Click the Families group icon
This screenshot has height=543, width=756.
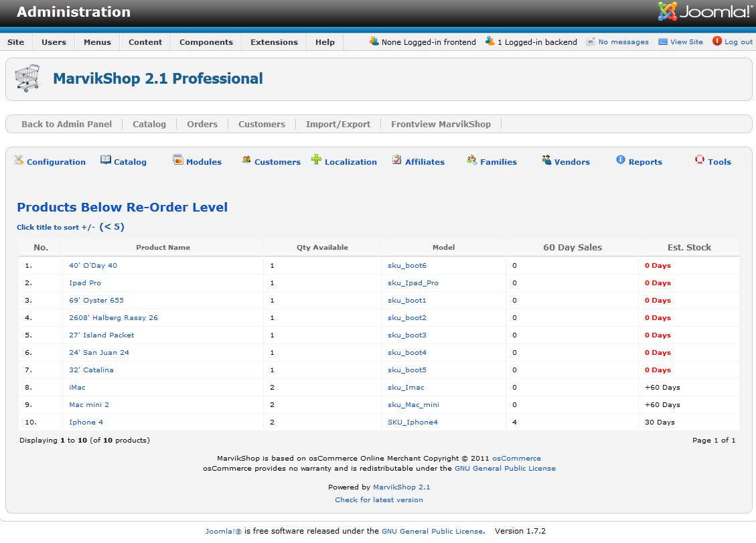pyautogui.click(x=471, y=159)
